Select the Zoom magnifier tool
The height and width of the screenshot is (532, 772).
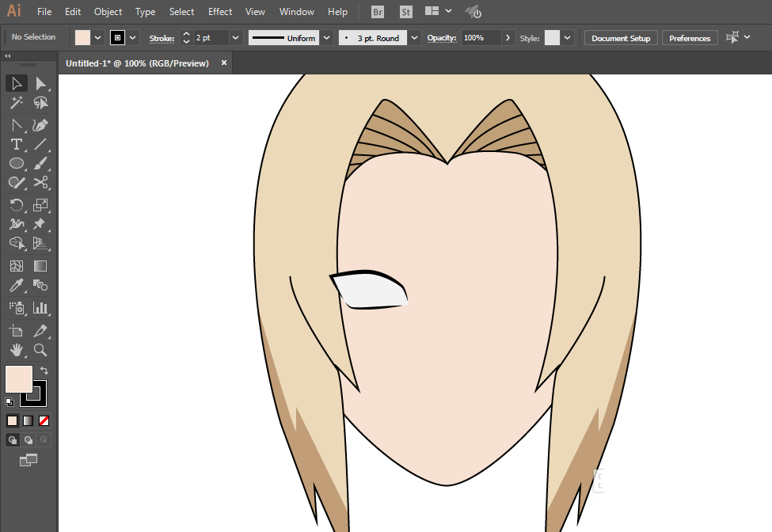tap(40, 350)
